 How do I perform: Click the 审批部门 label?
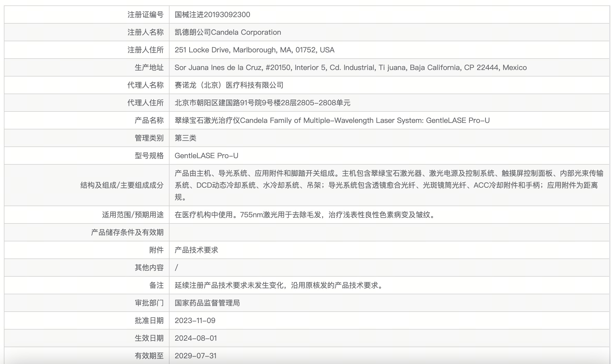[149, 303]
